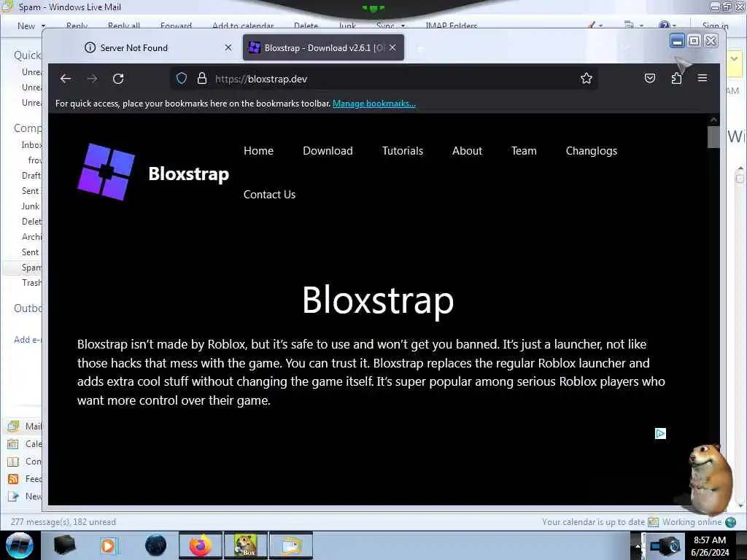747x560 pixels.
Task: Select Junk folder in Live Mail
Action: tap(31, 206)
